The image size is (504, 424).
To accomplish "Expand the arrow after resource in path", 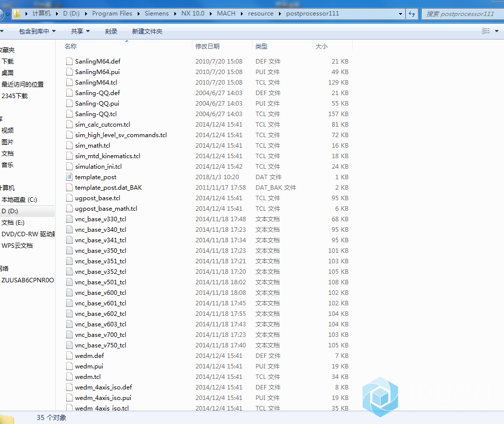I will pos(280,14).
